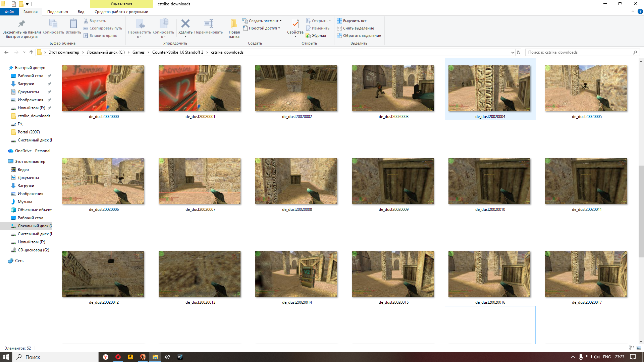Click Invert selection (Обратить выделение)
Screen dimensions: 644x362
pyautogui.click(x=362, y=36)
